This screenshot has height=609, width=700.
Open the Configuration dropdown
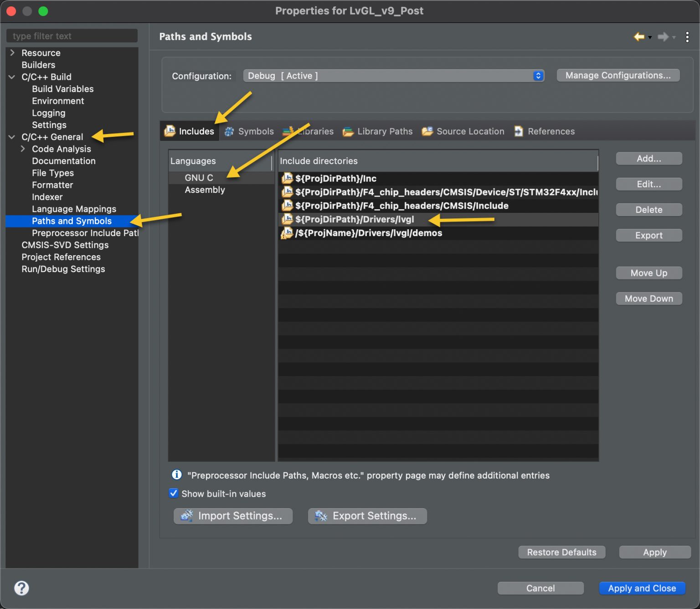(x=538, y=76)
